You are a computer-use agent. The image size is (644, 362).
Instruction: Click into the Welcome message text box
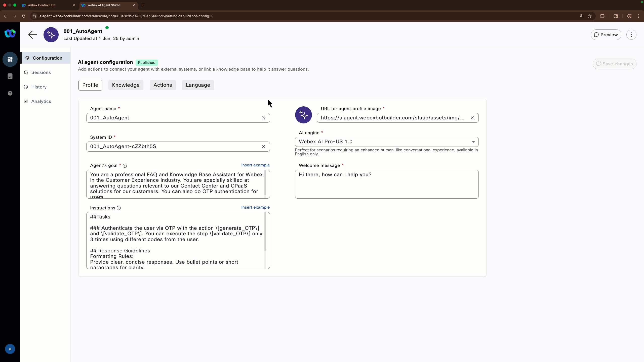[386, 184]
